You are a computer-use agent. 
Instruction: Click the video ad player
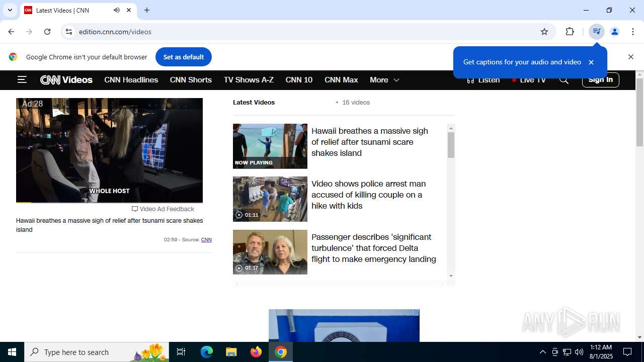(109, 150)
